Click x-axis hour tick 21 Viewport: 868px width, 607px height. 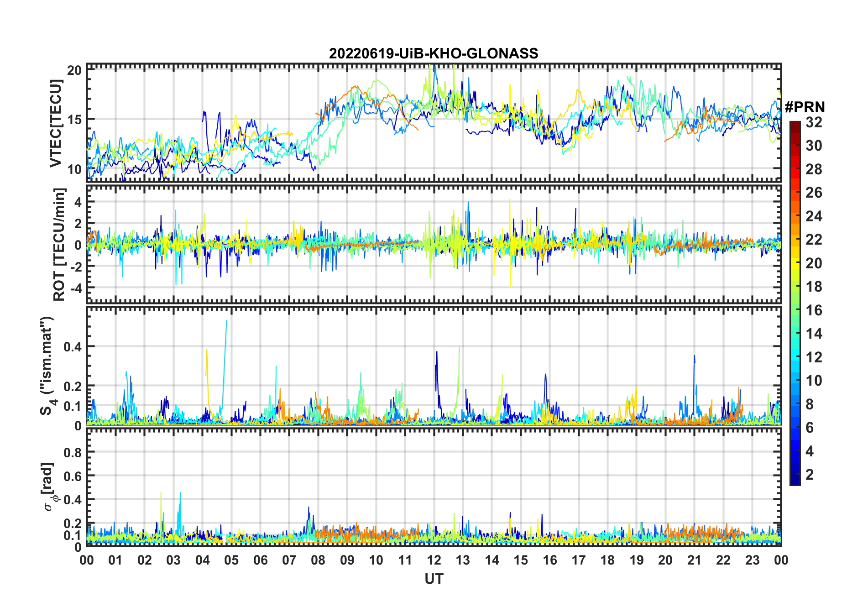coord(694,560)
